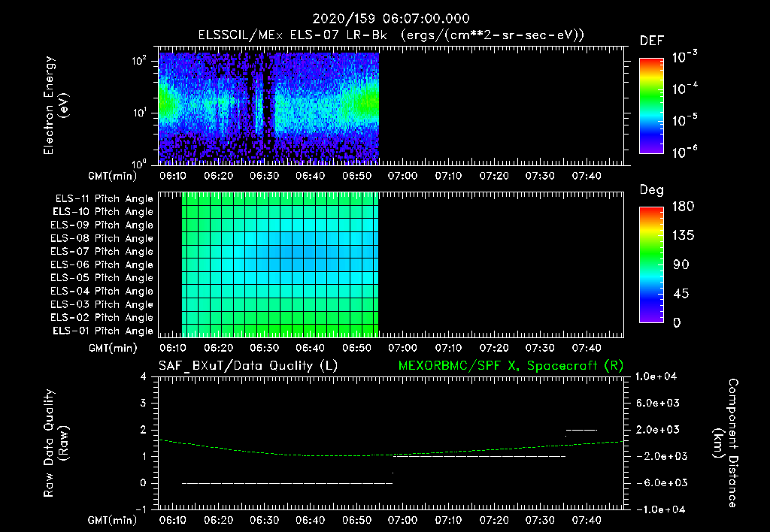Click the Raw Data Quality (Raw) axis title
Viewport: 770px width, 532px height.
(56, 443)
